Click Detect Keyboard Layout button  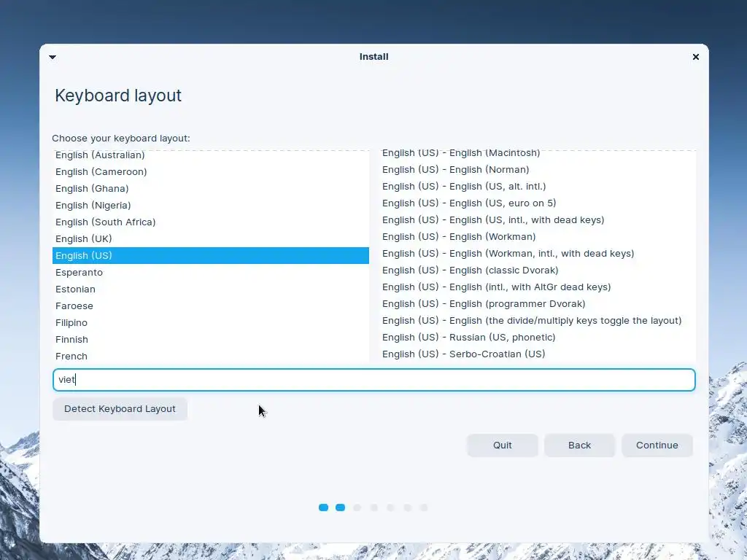tap(120, 409)
